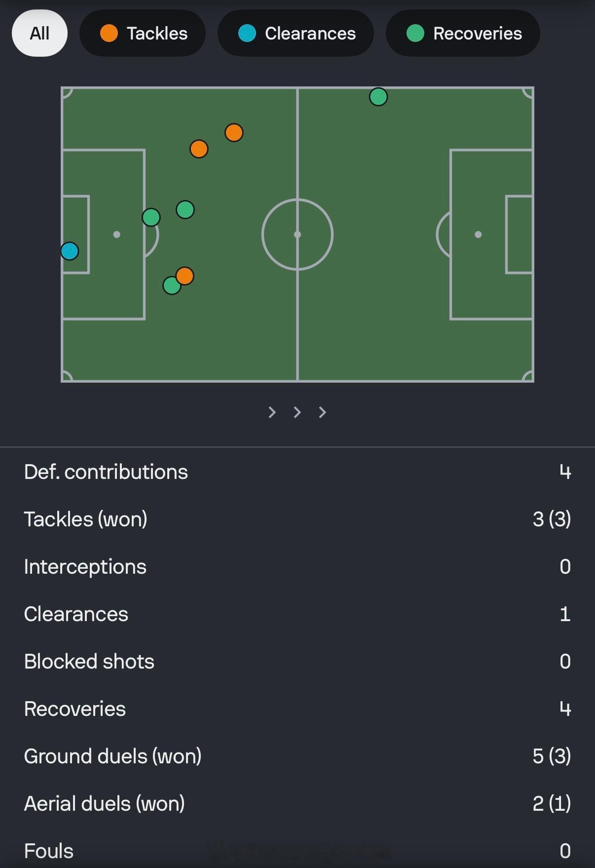Click the blue clearance marker near the goal line
Image resolution: width=595 pixels, height=868 pixels.
[x=70, y=251]
